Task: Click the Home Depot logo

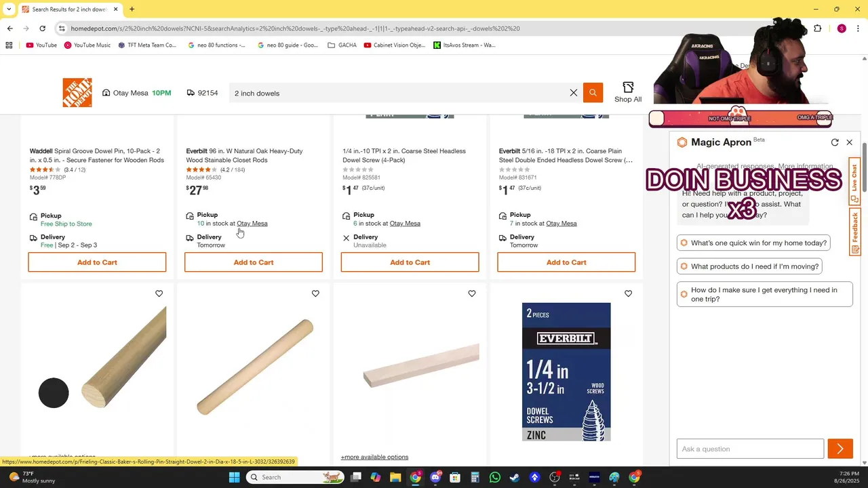Action: (x=77, y=93)
